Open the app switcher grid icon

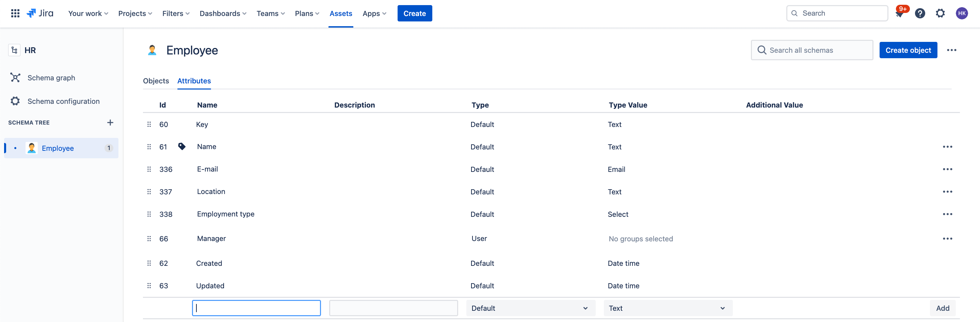(15, 13)
